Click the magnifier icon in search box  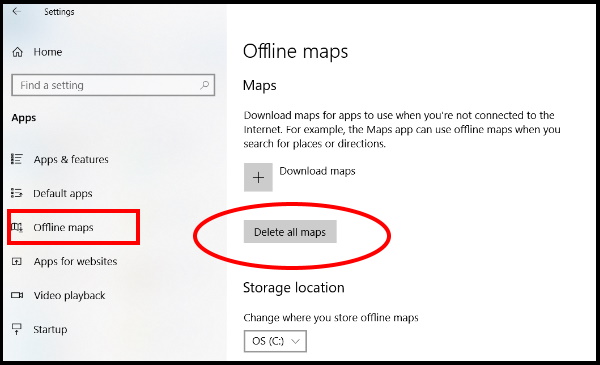click(205, 85)
